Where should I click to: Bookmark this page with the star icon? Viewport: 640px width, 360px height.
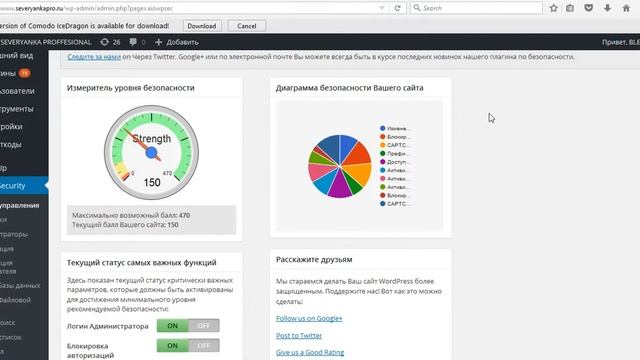tap(553, 8)
